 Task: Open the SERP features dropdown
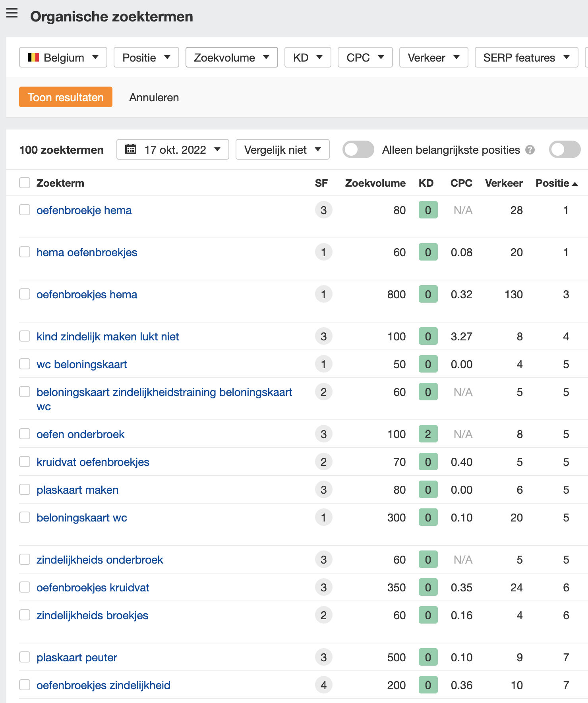[x=526, y=58]
